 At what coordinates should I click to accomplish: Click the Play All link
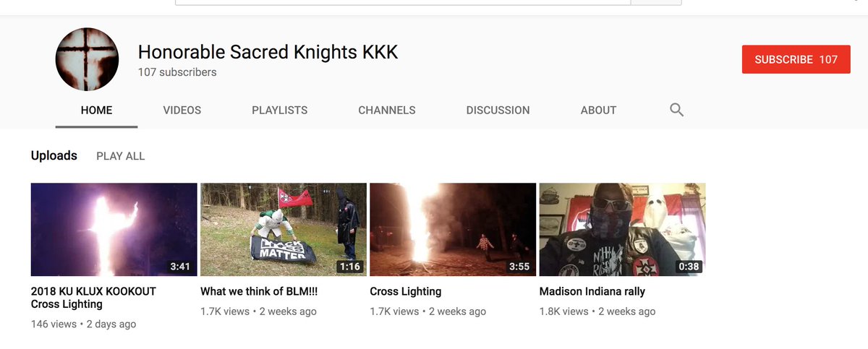[x=120, y=156]
